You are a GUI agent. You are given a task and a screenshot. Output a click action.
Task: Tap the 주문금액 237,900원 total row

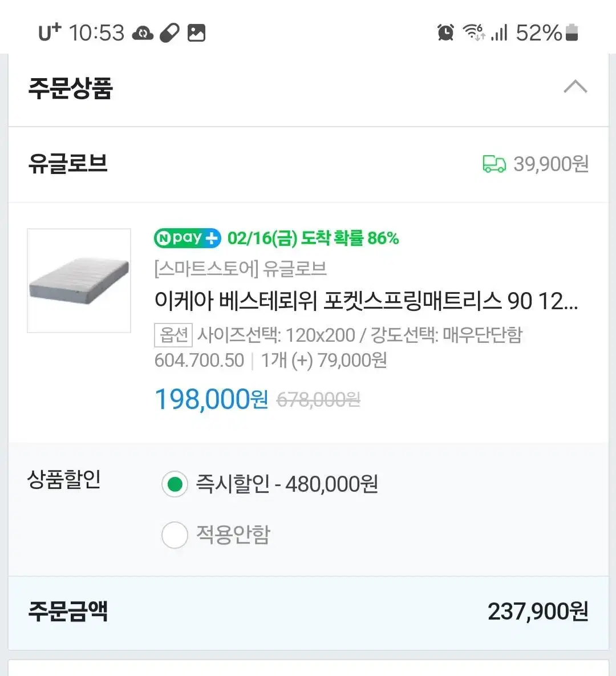308,612
